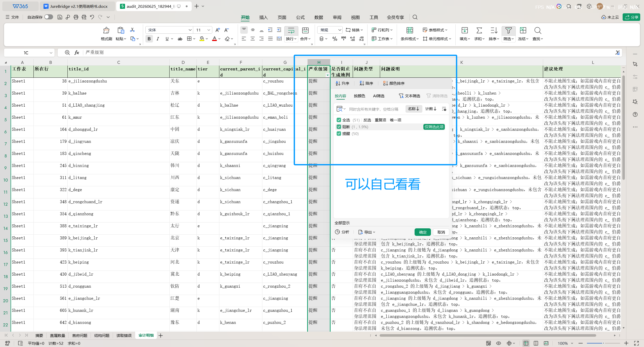
Task: Click the horizontal scrollbar at bottom
Action: click(488, 335)
